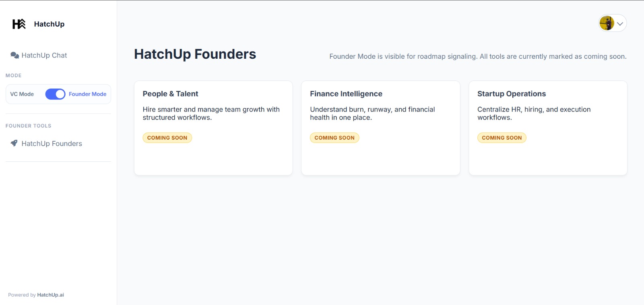The image size is (644, 305).
Task: Open the HatchUp.ai link in the footer
Action: coord(50,295)
